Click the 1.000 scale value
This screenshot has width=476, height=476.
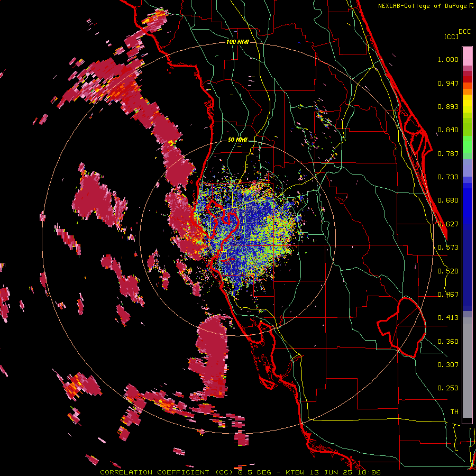(x=448, y=59)
